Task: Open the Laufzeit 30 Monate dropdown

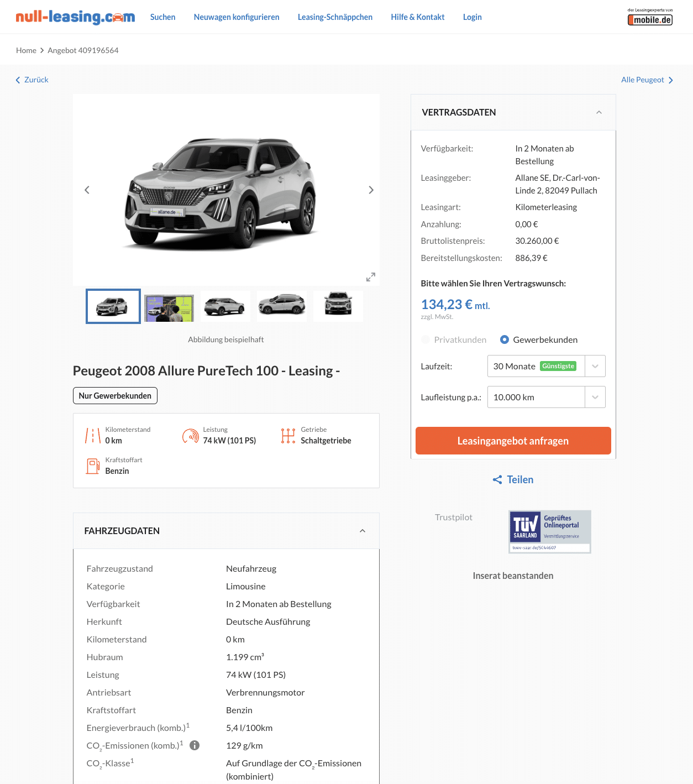Action: (x=546, y=366)
